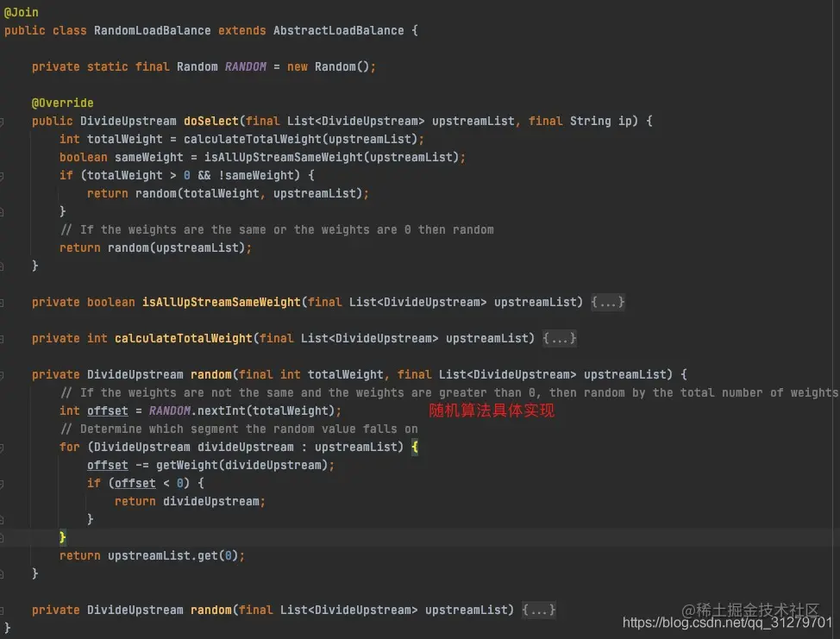Click final closing brace of RandomLoadBalance class
This screenshot has height=639, width=840.
[8, 628]
